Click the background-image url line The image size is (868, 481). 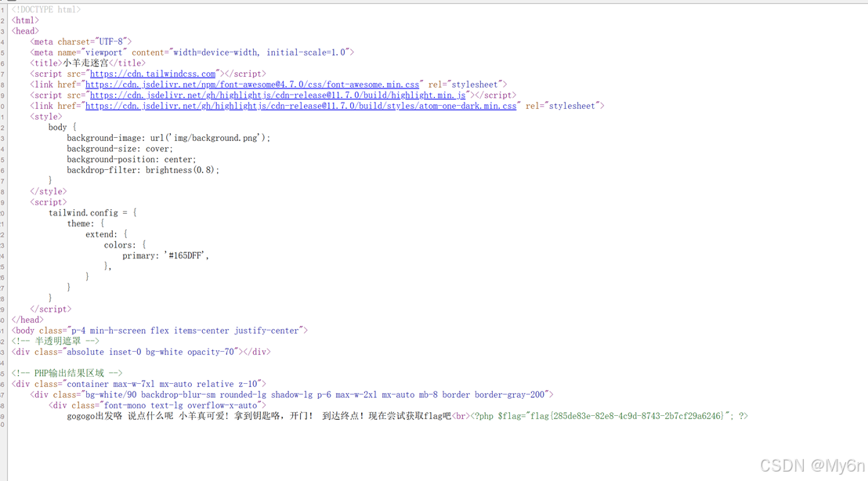[x=168, y=138]
